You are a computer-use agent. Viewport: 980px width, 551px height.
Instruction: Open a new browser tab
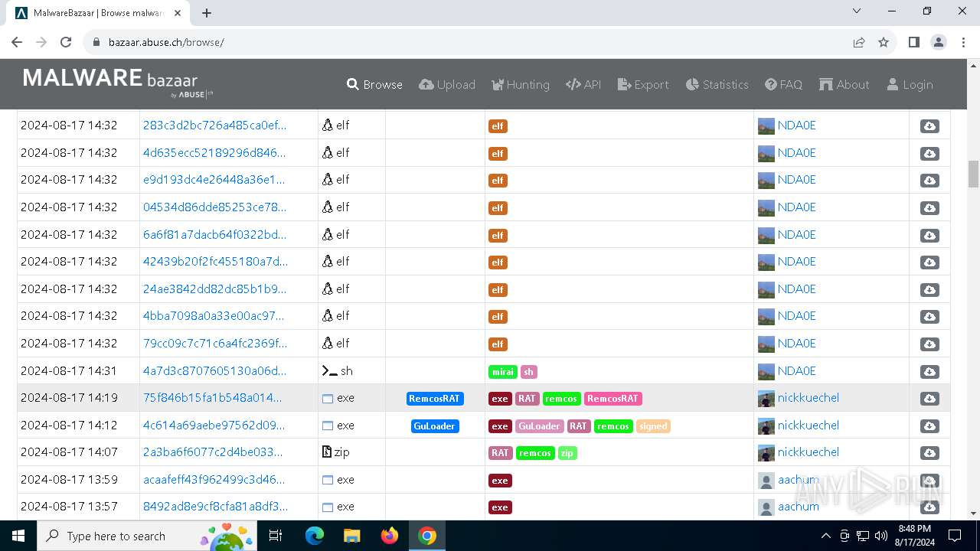click(x=207, y=13)
